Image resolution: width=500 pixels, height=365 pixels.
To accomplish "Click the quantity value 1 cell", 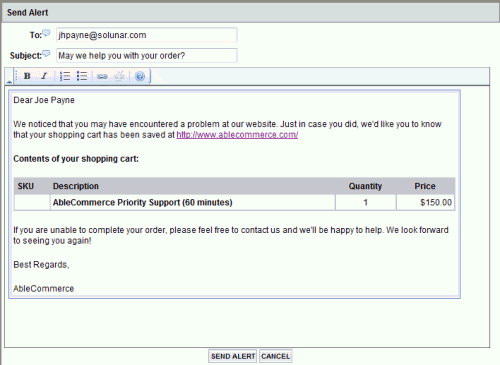I will (366, 202).
